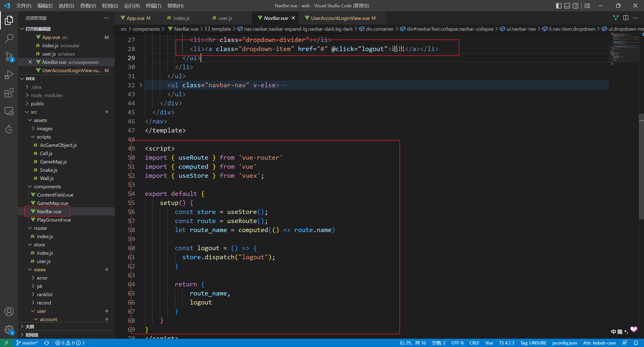Open Source Control view with 3 changes

9,57
